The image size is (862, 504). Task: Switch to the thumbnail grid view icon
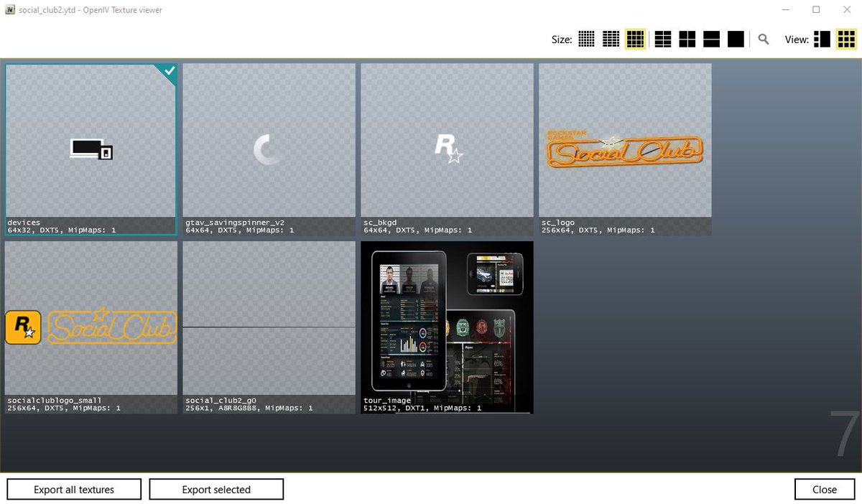(845, 39)
